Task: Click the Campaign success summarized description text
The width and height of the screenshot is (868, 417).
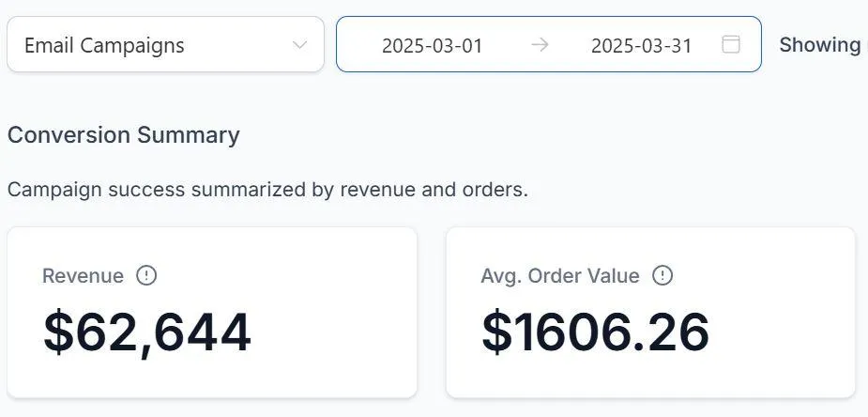Action: tap(268, 190)
